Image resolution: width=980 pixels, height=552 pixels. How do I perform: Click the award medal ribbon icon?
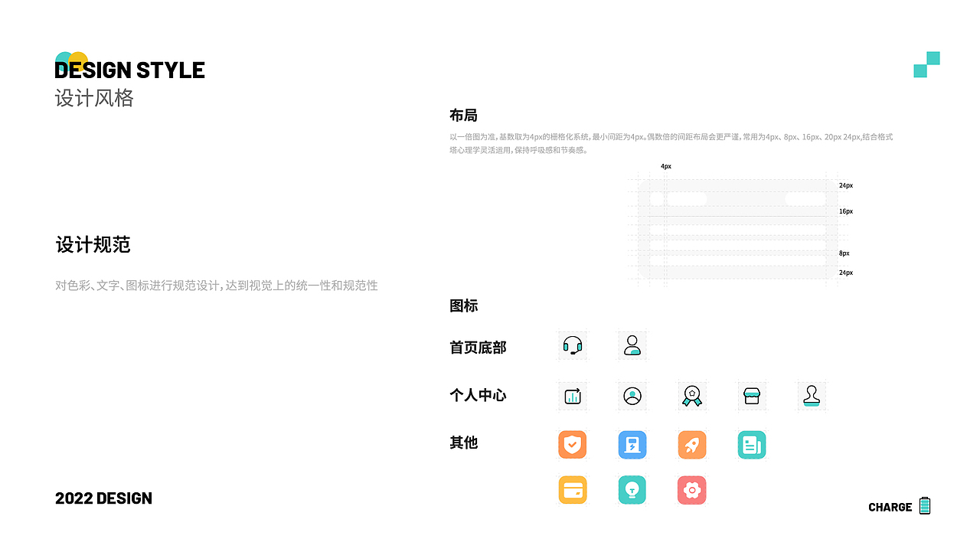pos(692,396)
